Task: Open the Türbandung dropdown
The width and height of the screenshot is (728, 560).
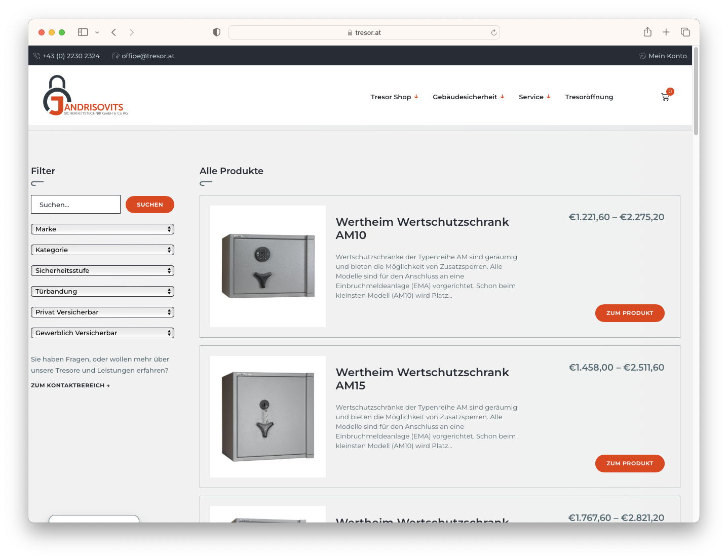Action: [102, 291]
